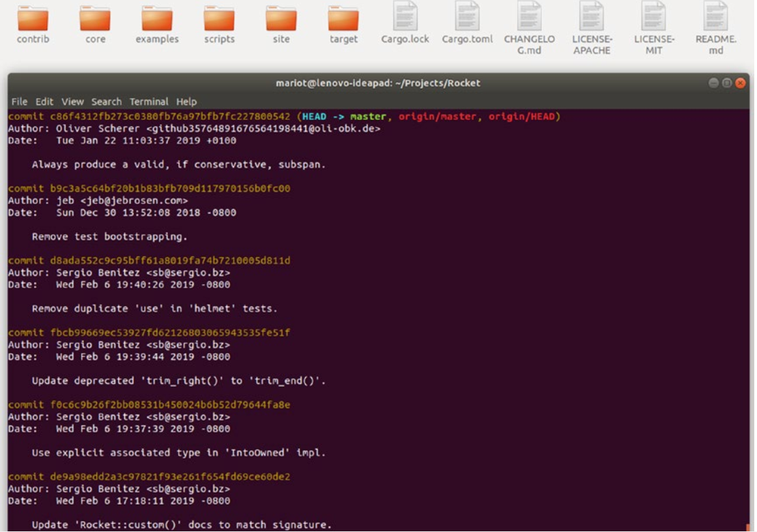The width and height of the screenshot is (757, 532).
Task: Open the Edit menu in terminal
Action: point(44,102)
